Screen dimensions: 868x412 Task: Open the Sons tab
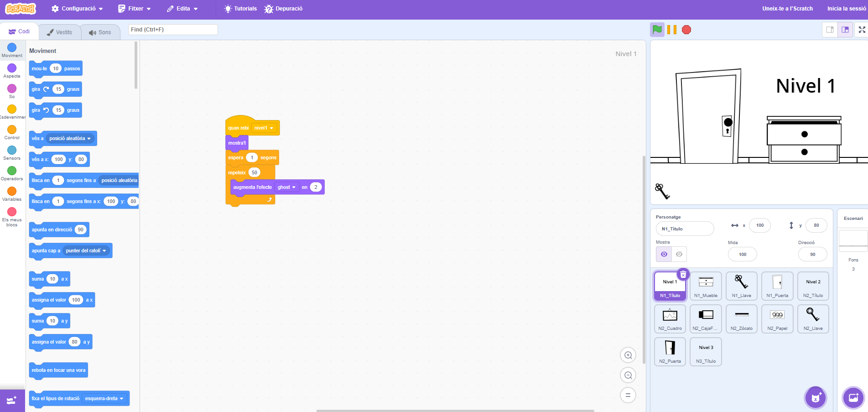pyautogui.click(x=100, y=32)
